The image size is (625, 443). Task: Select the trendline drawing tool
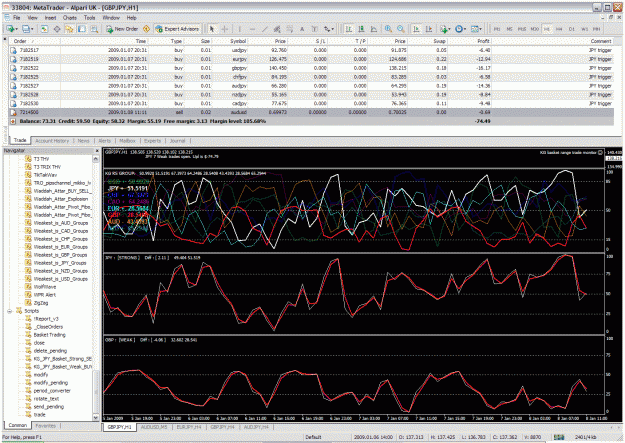[265, 29]
